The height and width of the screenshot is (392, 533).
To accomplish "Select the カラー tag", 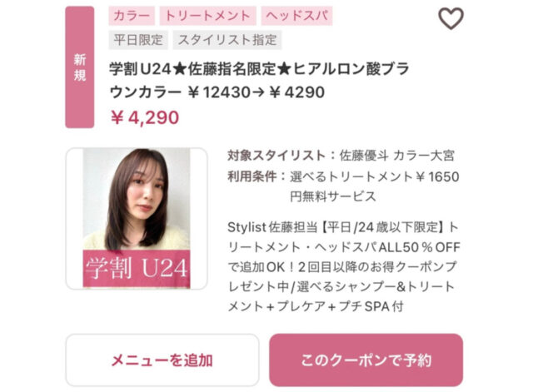I will pyautogui.click(x=132, y=16).
